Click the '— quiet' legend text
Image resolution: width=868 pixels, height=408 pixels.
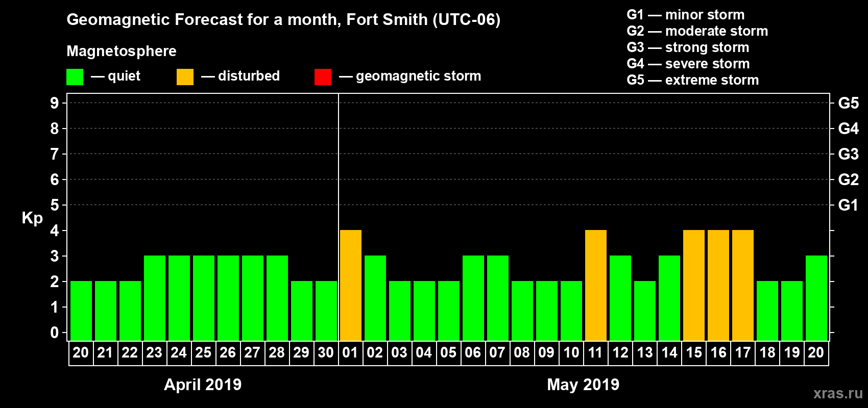pyautogui.click(x=115, y=76)
